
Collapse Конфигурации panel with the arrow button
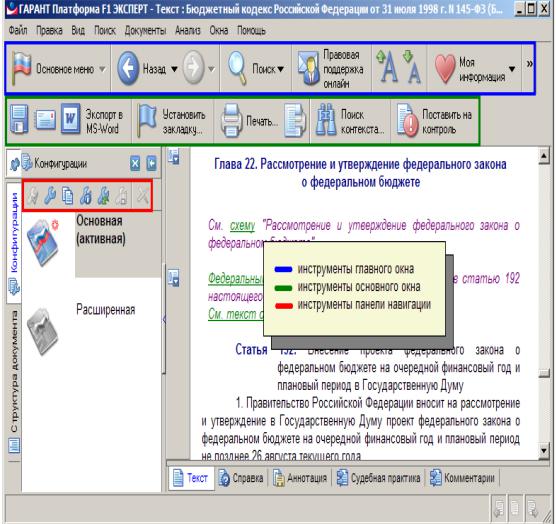(x=152, y=164)
